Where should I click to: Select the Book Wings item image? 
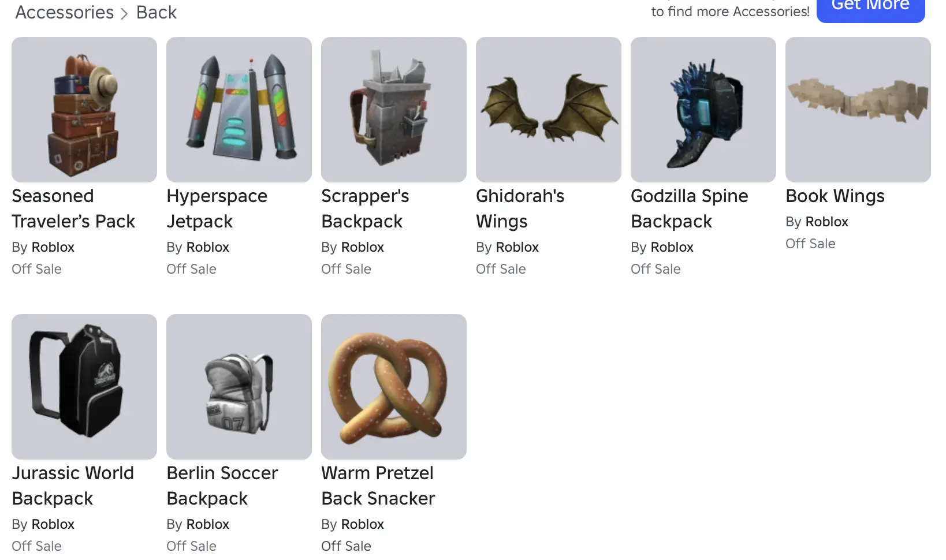pos(858,110)
